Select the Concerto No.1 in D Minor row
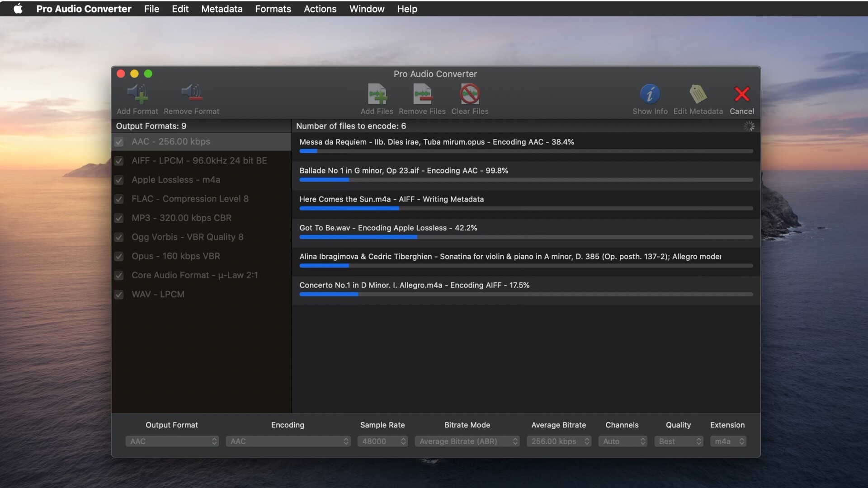The height and width of the screenshot is (488, 868). 526,290
